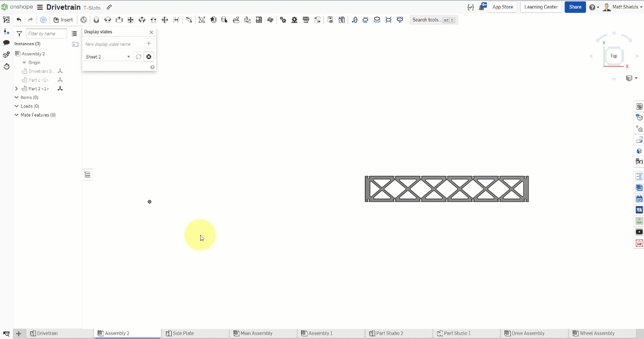Click the Filter by name input field
Viewport: 644px width, 339px height.
[46, 33]
